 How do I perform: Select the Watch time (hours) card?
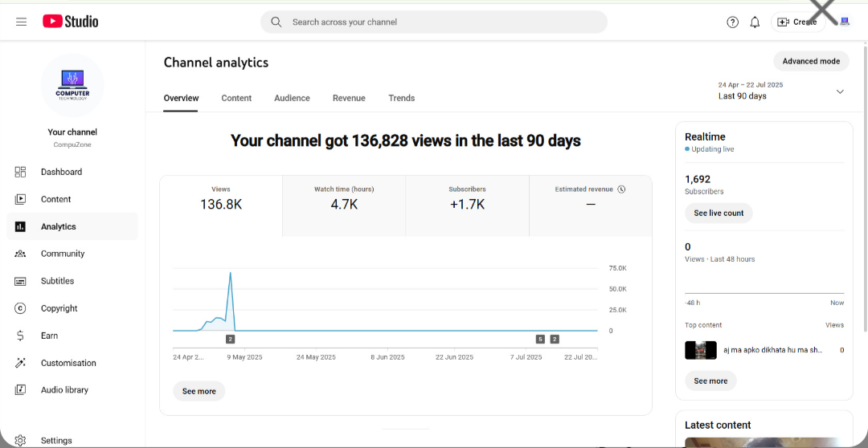pyautogui.click(x=344, y=206)
